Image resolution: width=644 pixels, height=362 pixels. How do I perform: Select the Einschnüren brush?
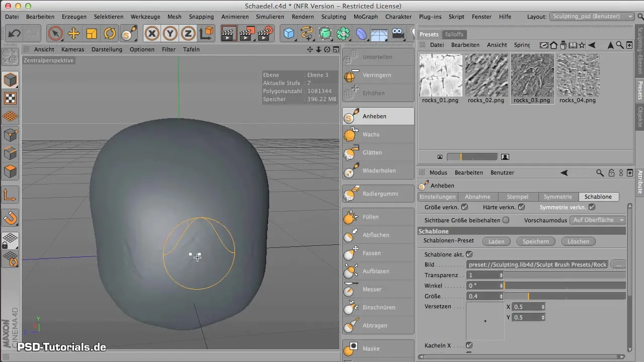pyautogui.click(x=378, y=307)
